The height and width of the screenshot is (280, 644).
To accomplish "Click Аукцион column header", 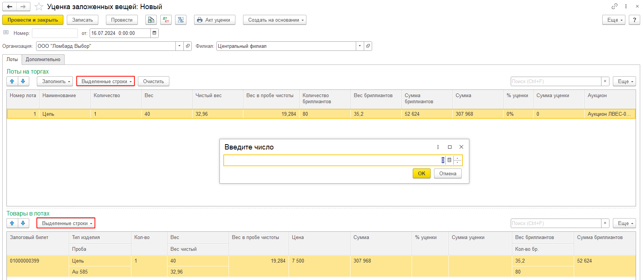I will coord(610,99).
